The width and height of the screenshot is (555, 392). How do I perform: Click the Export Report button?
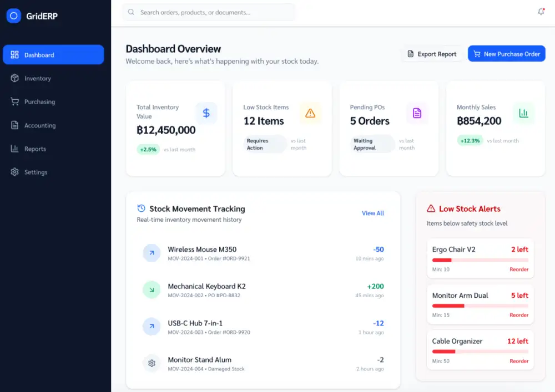click(x=432, y=53)
